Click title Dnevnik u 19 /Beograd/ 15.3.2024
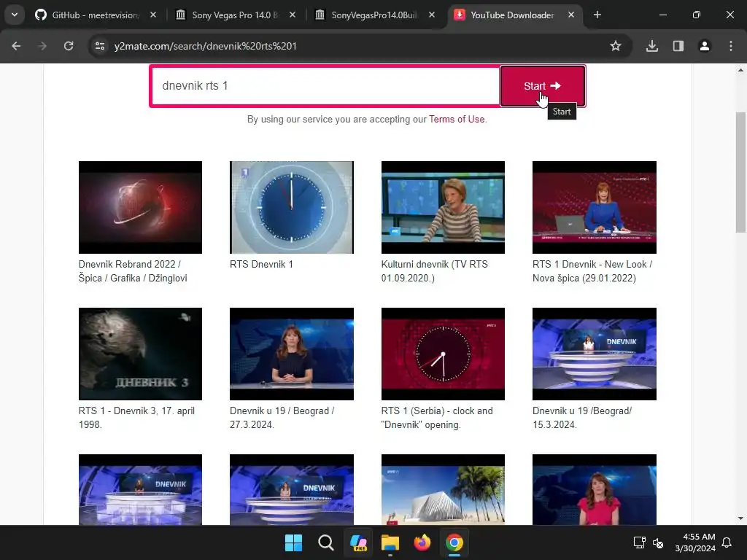 (582, 418)
